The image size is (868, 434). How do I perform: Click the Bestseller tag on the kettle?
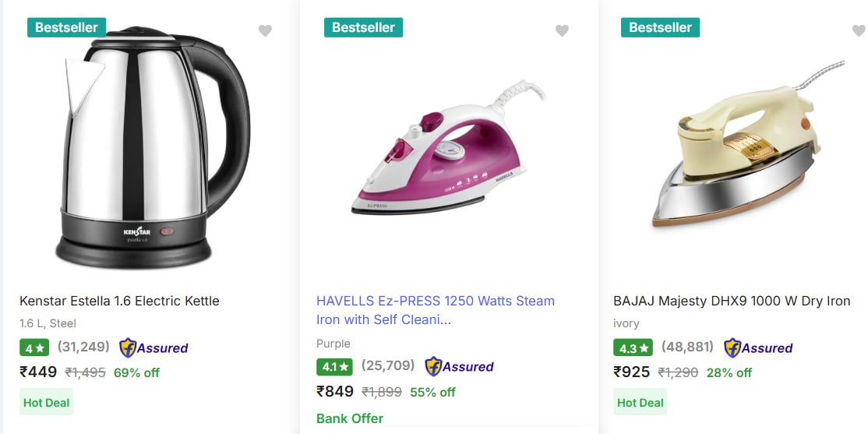[x=66, y=28]
